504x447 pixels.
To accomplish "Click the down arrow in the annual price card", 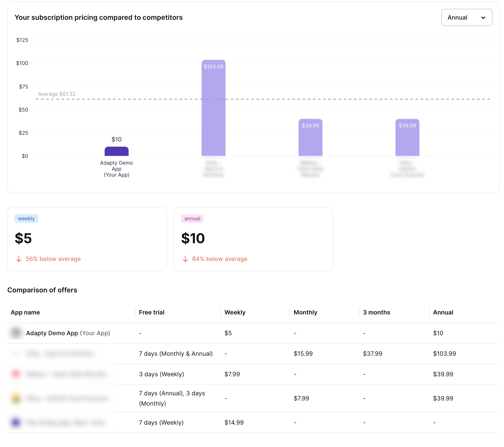I will 185,259.
